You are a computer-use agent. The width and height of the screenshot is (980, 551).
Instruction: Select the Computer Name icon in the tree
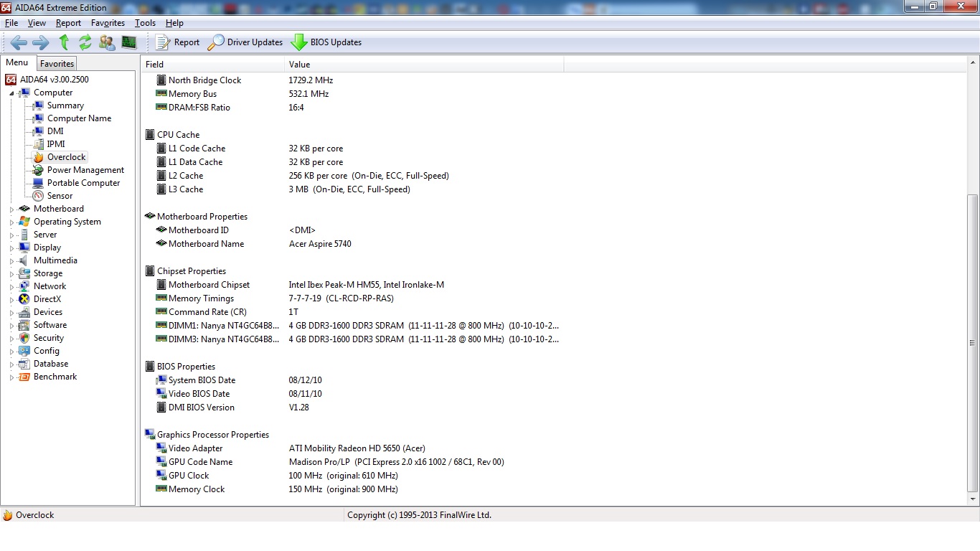coord(38,118)
